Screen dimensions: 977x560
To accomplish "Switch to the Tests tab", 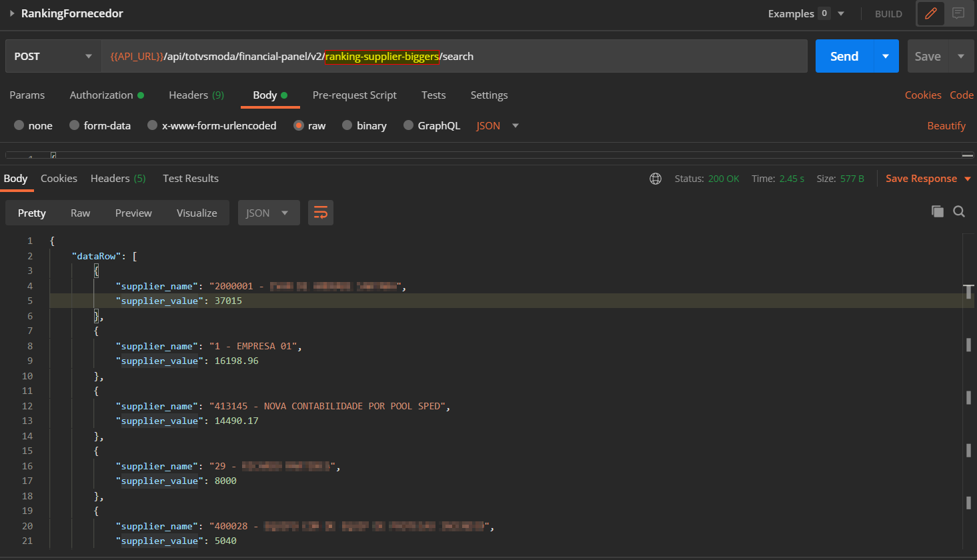I will [x=433, y=95].
